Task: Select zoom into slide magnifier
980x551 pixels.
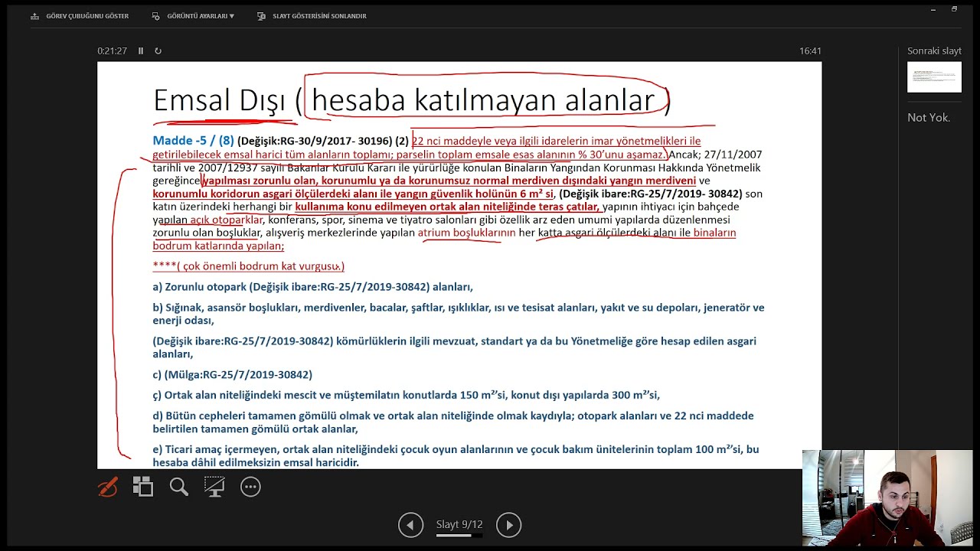Action: coord(179,487)
